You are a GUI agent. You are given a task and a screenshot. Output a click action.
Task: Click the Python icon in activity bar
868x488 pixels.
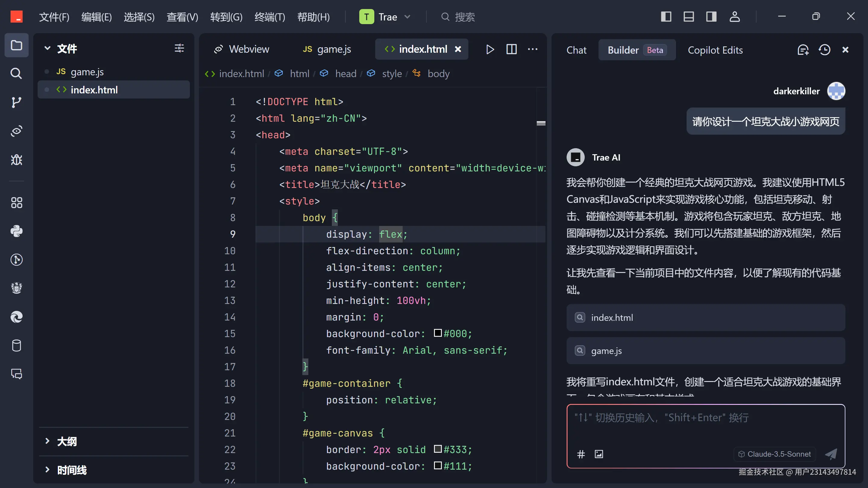(16, 231)
